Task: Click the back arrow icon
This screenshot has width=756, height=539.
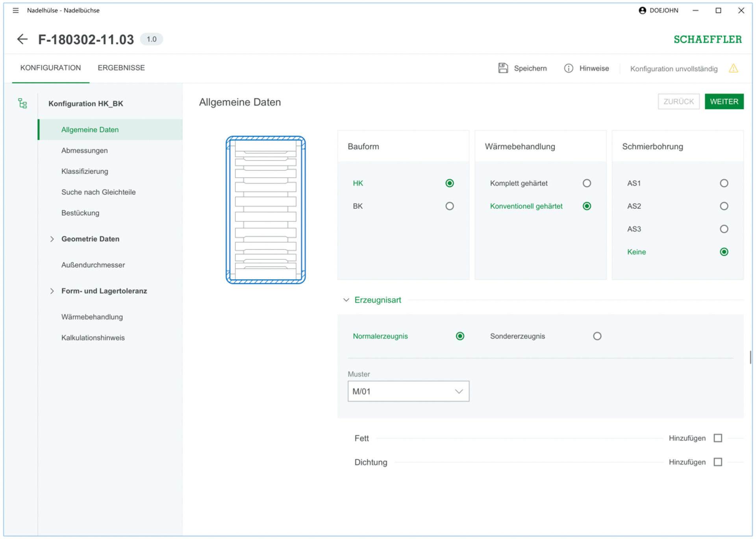Action: click(x=22, y=39)
